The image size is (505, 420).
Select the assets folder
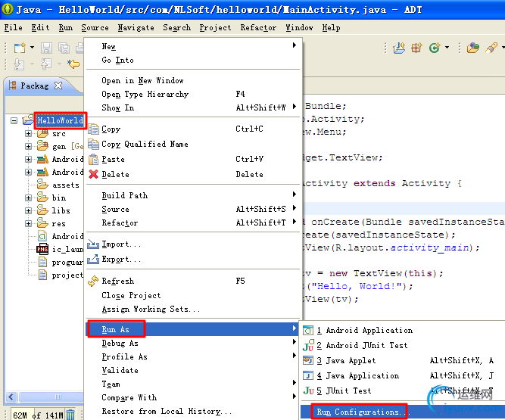[65, 185]
